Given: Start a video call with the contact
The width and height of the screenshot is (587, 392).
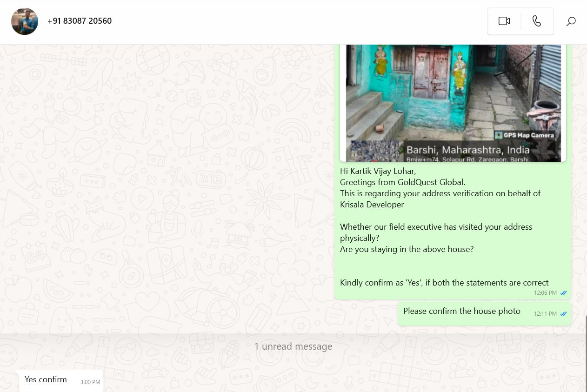Looking at the screenshot, I should coord(504,21).
